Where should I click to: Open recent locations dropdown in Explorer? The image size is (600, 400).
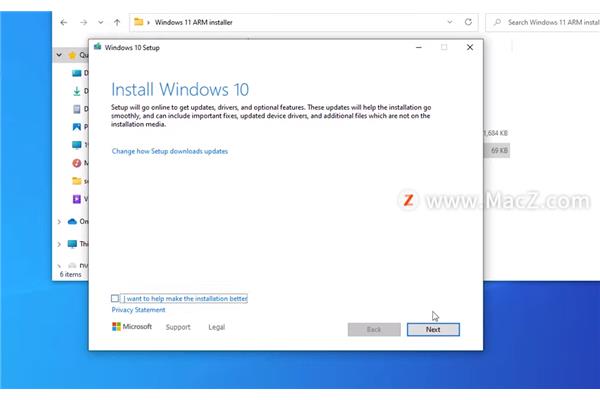pos(100,22)
